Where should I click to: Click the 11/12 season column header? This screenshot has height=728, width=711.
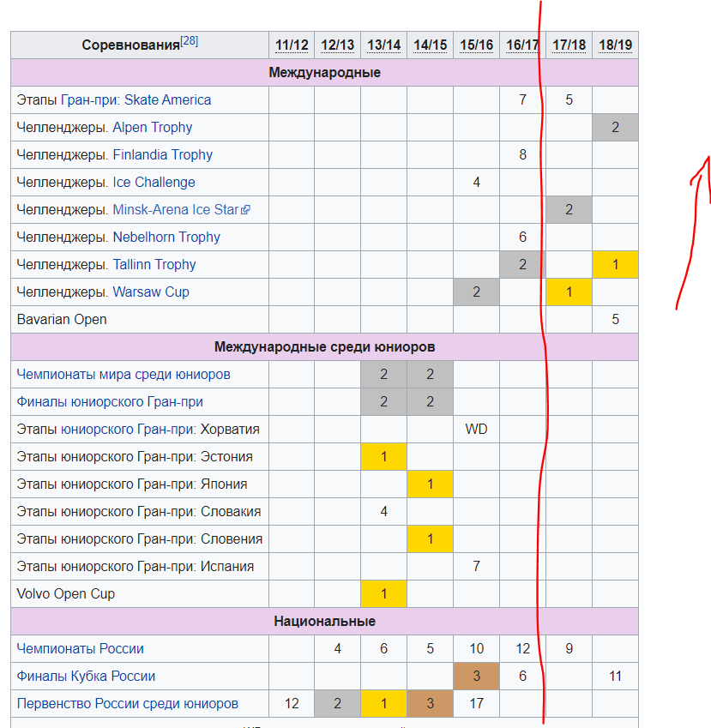pyautogui.click(x=292, y=45)
